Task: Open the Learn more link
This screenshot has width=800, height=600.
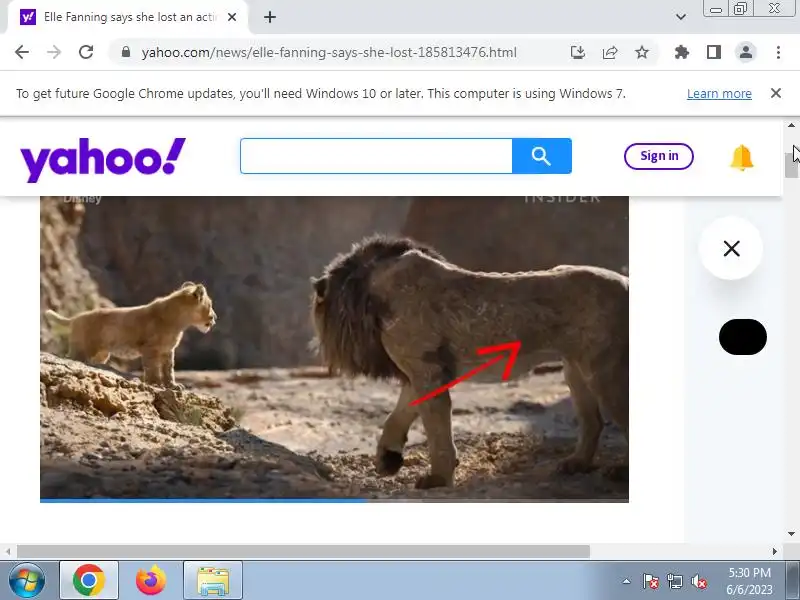Action: pyautogui.click(x=719, y=94)
